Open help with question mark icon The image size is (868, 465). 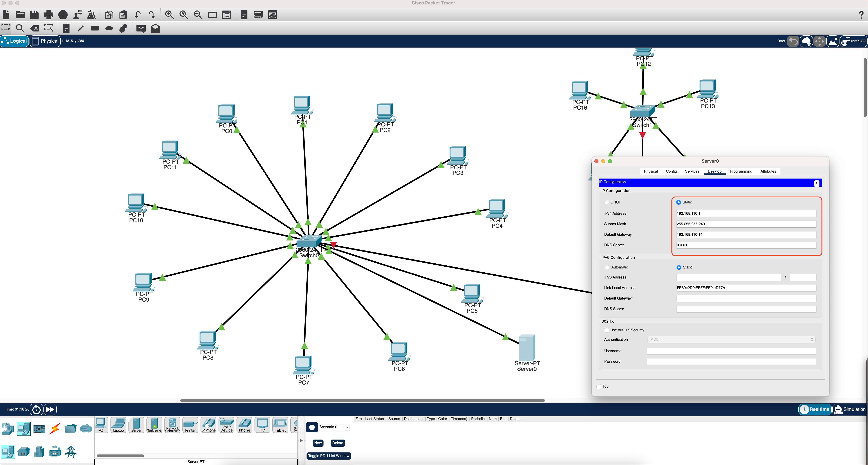click(x=861, y=14)
